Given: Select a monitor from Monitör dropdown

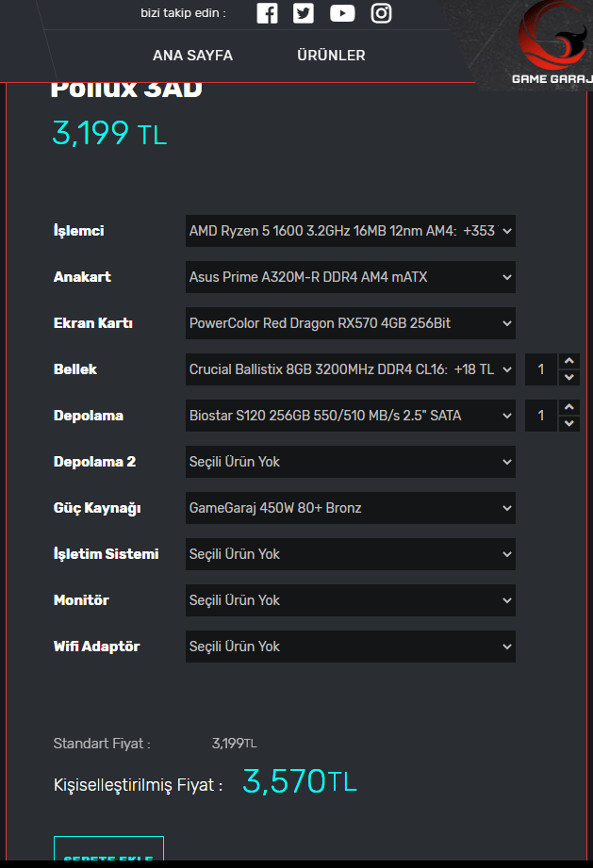Looking at the screenshot, I should coord(350,600).
